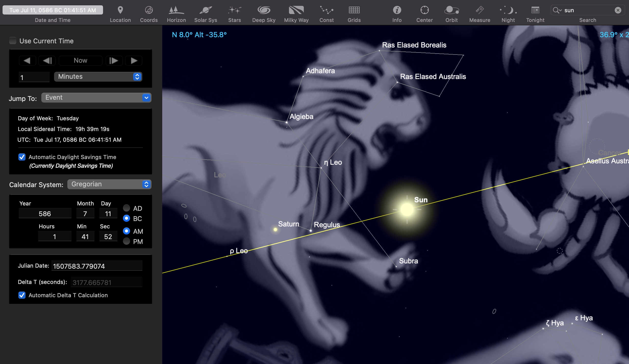Viewport: 629px width, 364px height.
Task: Open the Solar Sys planet icon
Action: point(206,10)
